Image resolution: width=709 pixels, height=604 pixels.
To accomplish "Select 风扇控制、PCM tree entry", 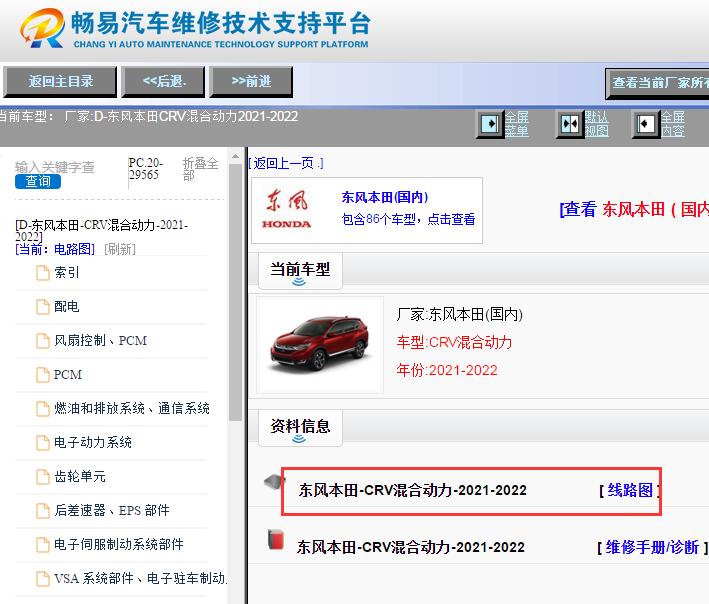I will [x=100, y=340].
